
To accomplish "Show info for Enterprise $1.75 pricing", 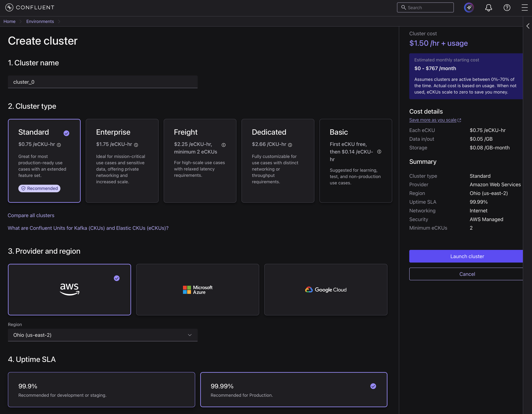I will 136,145.
